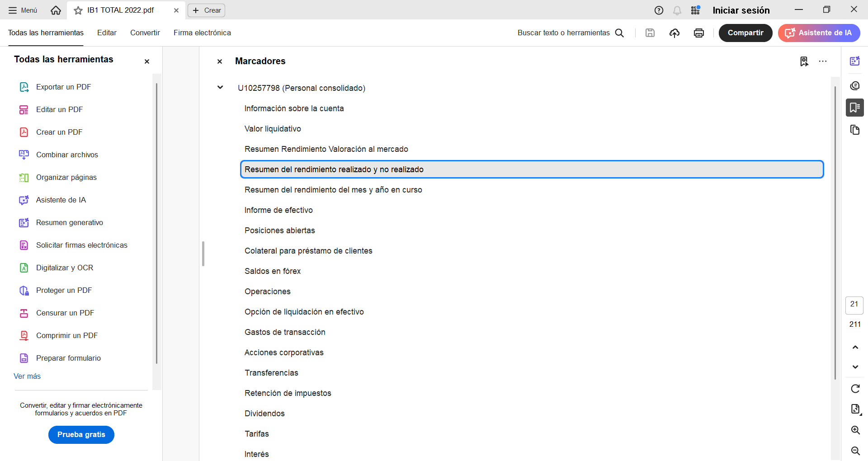Click the print icon
Viewport: 868px width, 461px height.
[x=699, y=33]
